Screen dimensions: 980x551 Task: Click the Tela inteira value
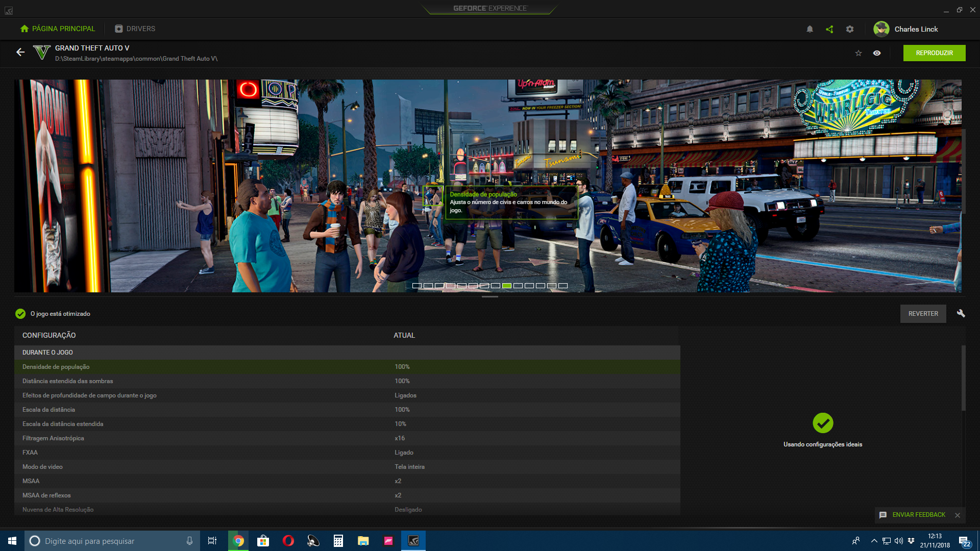[409, 467]
